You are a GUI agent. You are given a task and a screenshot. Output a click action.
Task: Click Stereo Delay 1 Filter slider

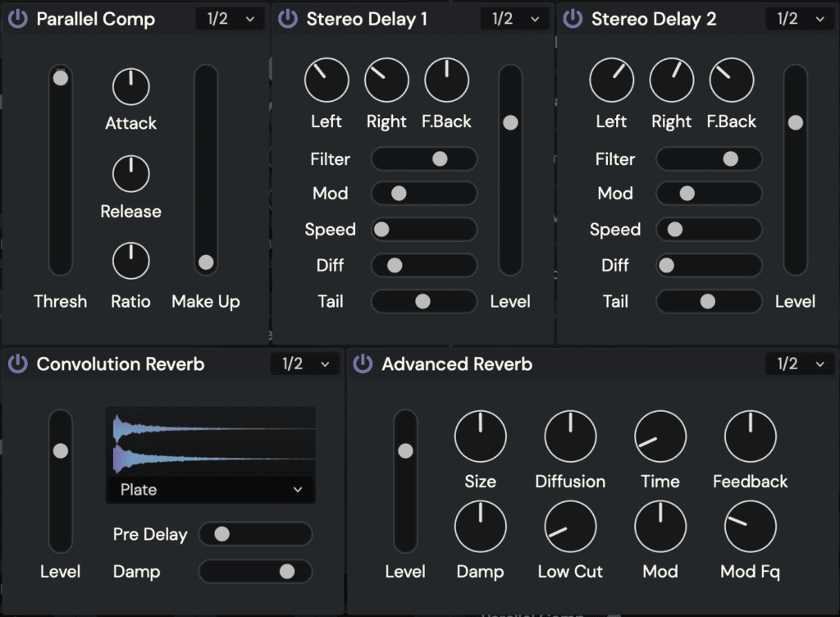click(x=424, y=159)
